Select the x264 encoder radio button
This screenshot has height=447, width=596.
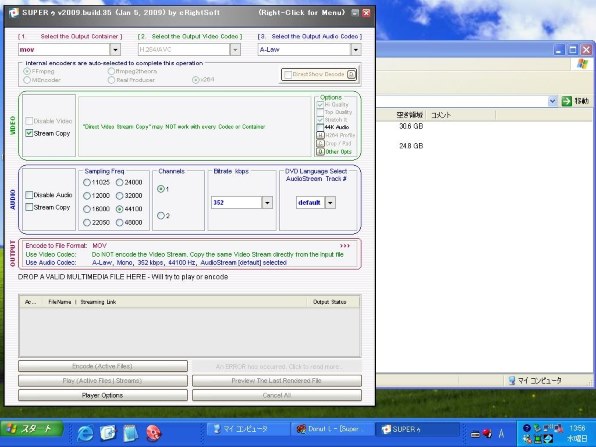click(x=195, y=80)
